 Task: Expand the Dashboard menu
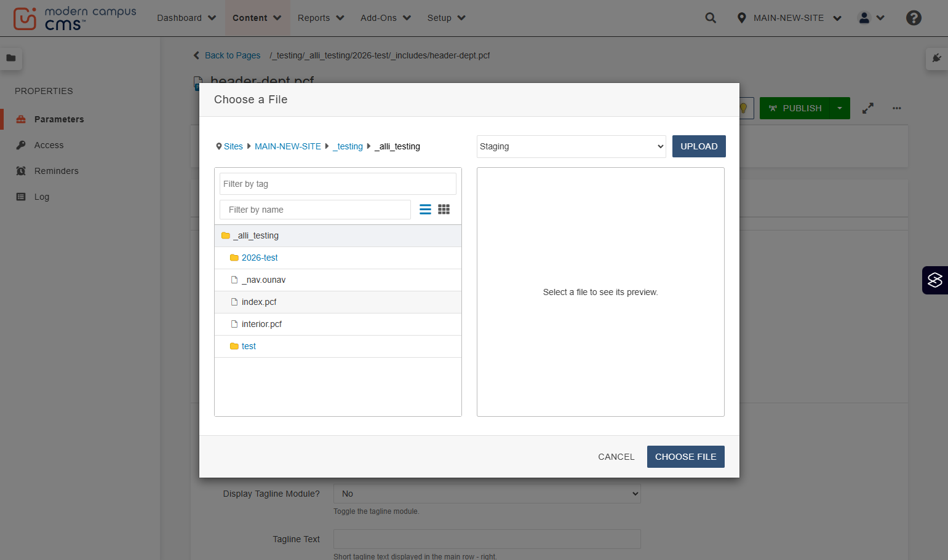coord(186,18)
